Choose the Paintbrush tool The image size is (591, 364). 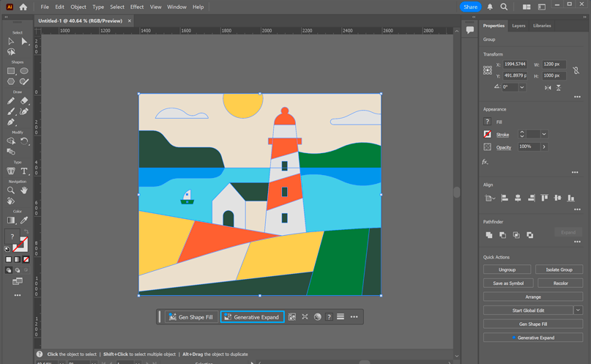click(11, 111)
